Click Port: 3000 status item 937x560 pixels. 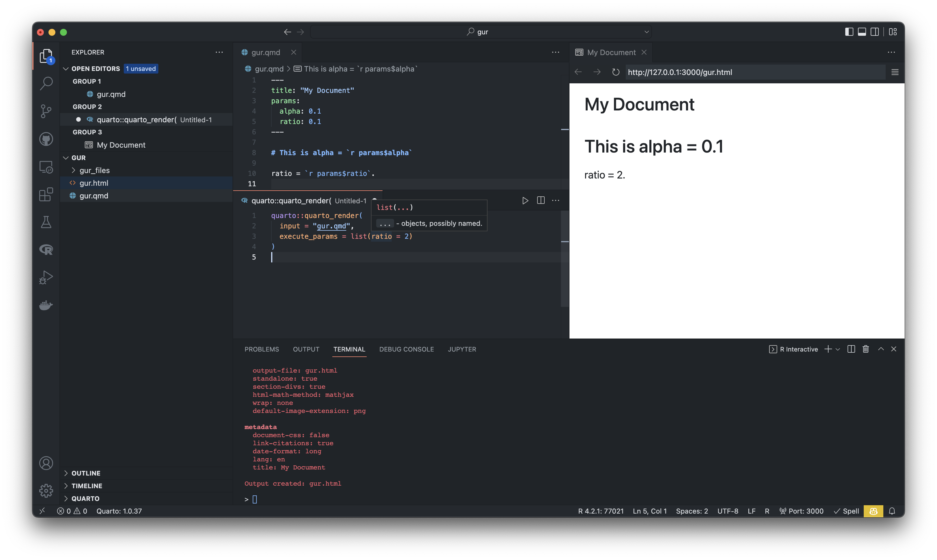[x=801, y=511]
